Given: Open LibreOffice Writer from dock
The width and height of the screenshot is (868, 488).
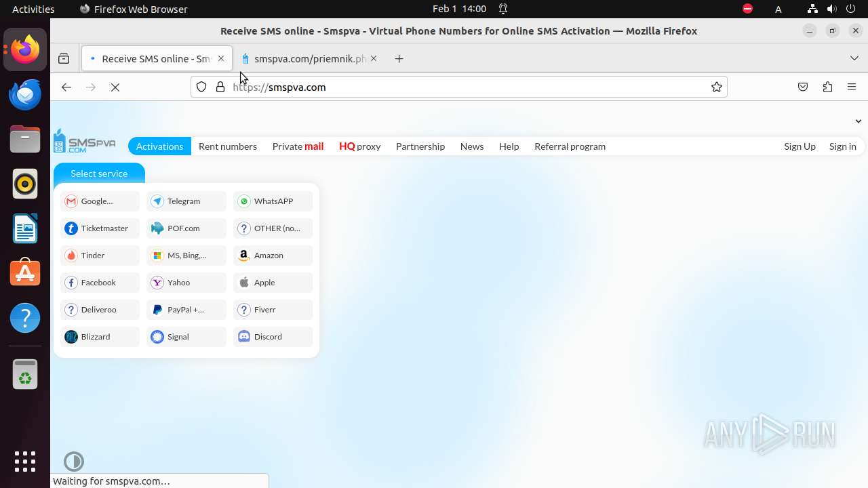Looking at the screenshot, I should [x=25, y=228].
